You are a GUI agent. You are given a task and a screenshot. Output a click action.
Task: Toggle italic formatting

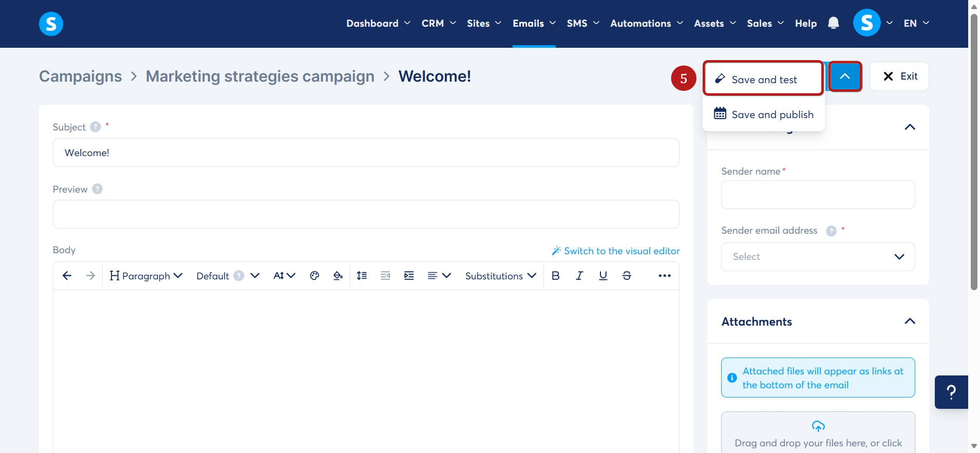point(579,276)
